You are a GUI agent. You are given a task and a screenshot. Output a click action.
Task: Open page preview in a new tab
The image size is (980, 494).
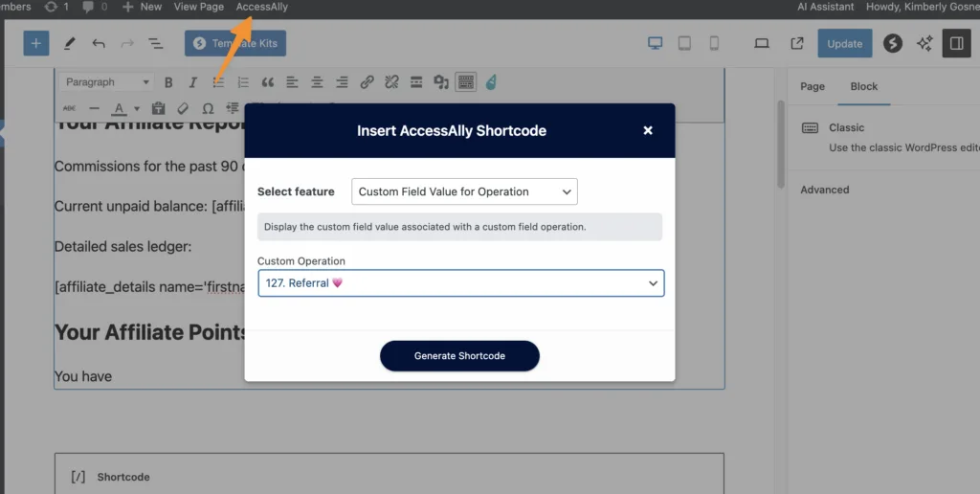pyautogui.click(x=797, y=43)
